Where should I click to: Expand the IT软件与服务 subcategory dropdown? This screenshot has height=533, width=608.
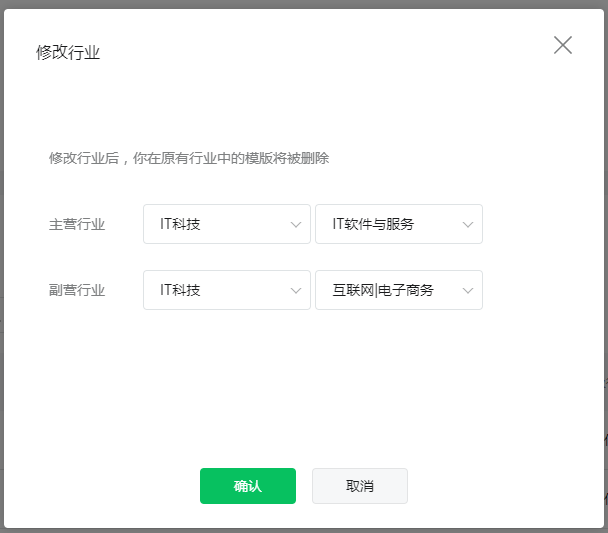pos(399,224)
